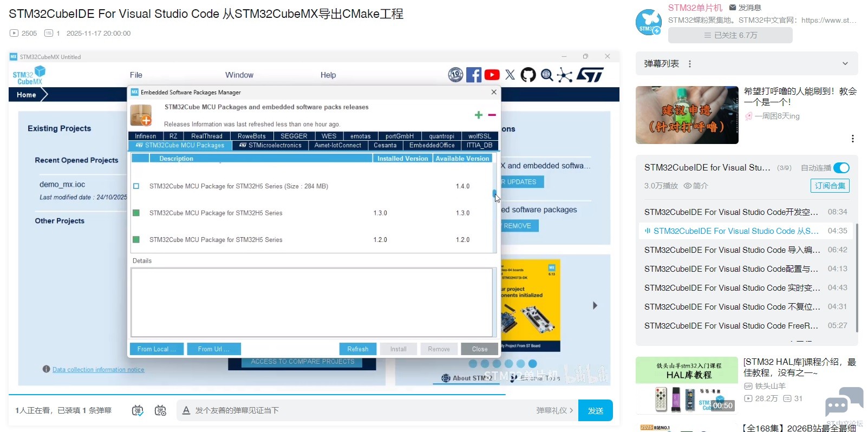The image size is (868, 432).
Task: Click the info icon beside data collection notice
Action: 47,369
